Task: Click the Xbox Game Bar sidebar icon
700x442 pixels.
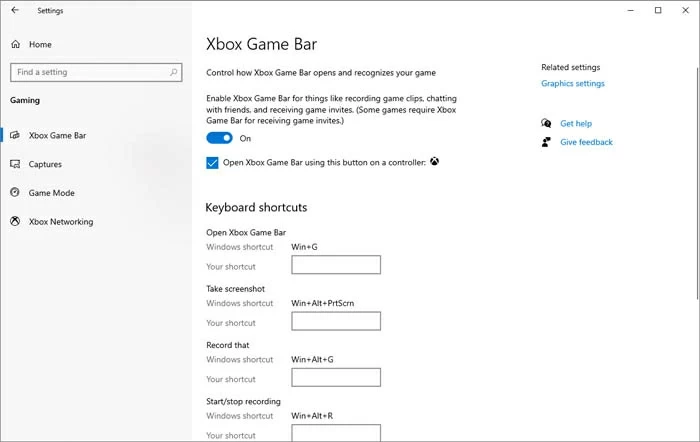Action: coord(15,135)
